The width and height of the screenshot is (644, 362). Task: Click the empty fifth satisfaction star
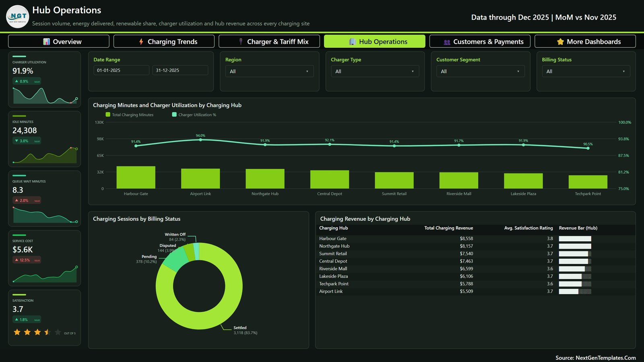click(x=58, y=332)
